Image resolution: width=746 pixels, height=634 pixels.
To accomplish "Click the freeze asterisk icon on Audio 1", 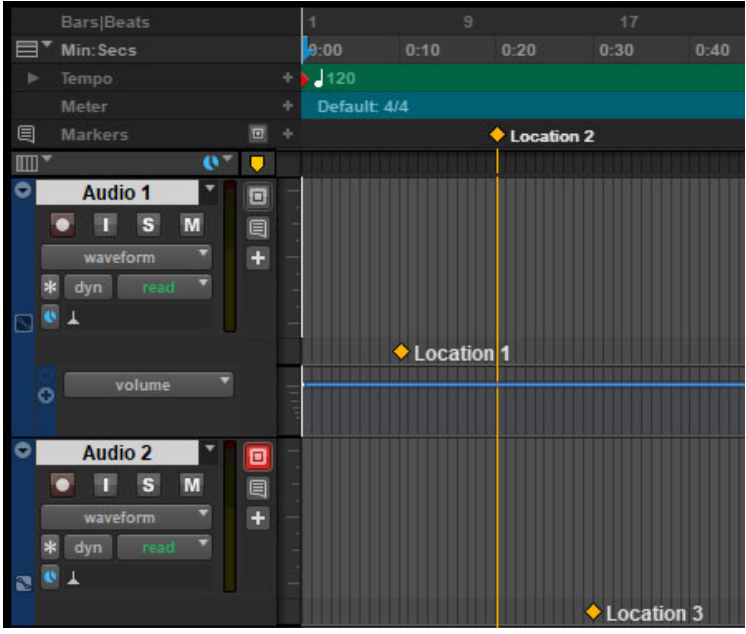I will coord(50,288).
